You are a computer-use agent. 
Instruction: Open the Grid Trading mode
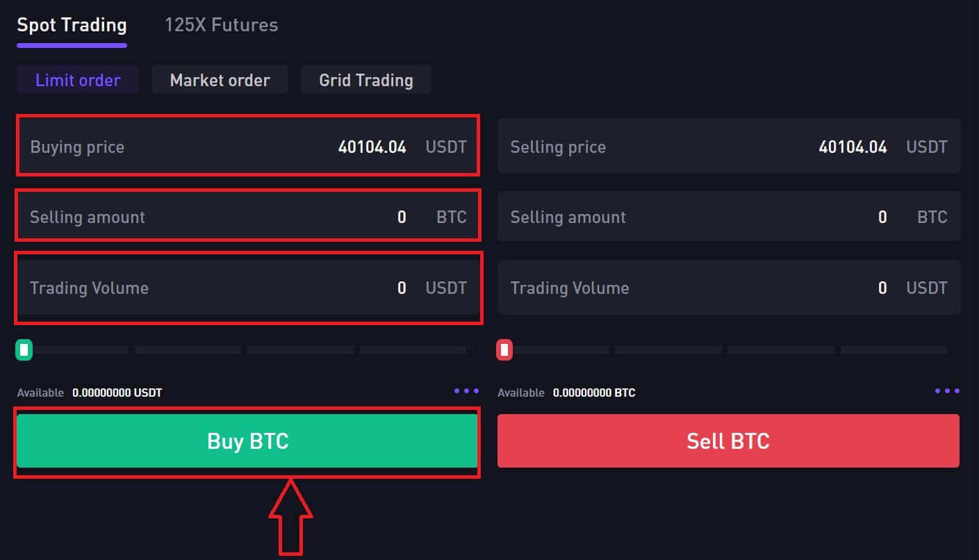point(366,79)
